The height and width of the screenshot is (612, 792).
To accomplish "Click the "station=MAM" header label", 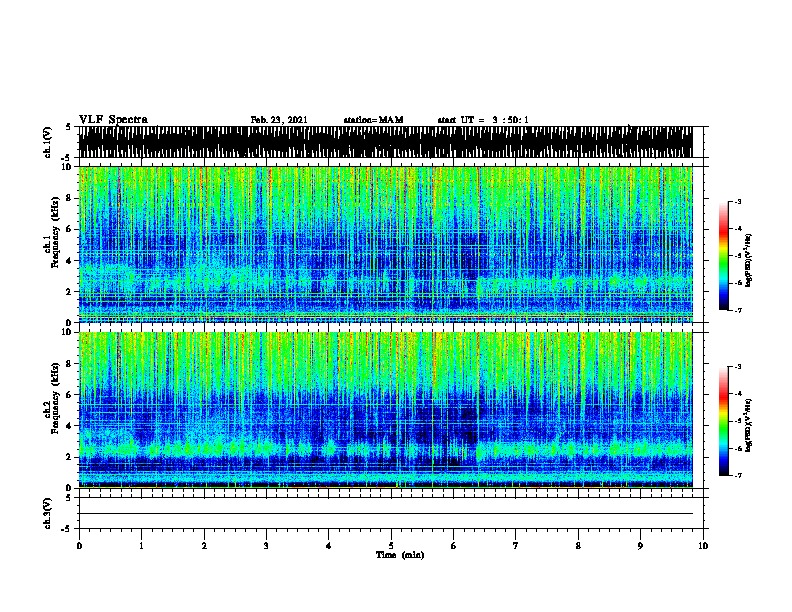I will [373, 120].
